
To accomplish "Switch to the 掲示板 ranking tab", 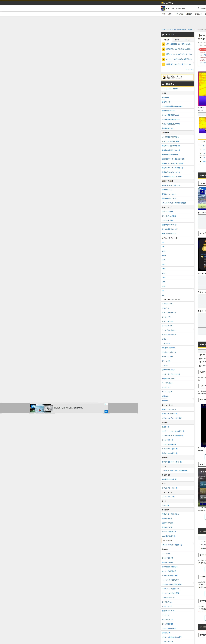I will tap(177, 40).
